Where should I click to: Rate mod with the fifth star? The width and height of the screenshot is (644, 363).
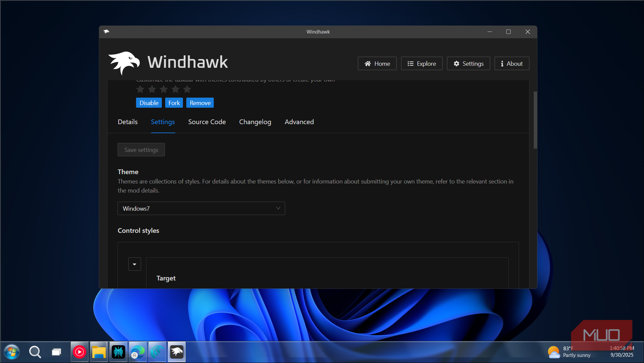coord(187,89)
